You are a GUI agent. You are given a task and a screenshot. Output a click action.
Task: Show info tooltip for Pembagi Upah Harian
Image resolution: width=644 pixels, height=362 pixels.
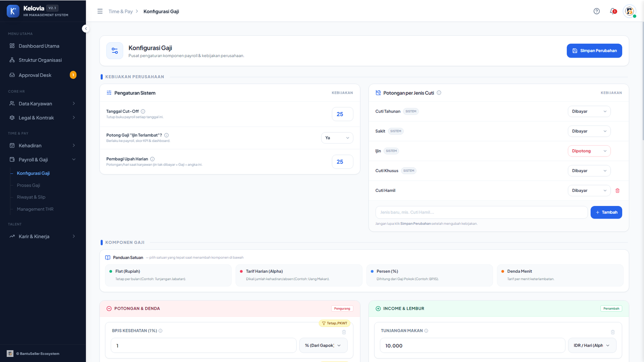152,159
